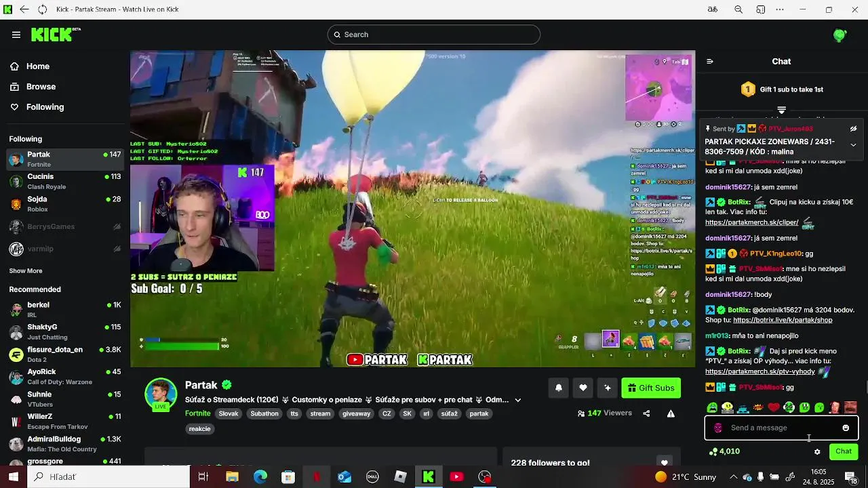Click the KICK logo

coord(56,35)
